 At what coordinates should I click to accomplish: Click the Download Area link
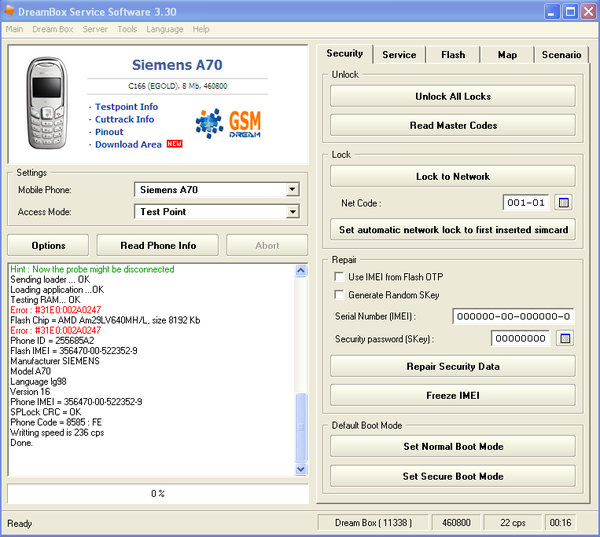pos(128,145)
